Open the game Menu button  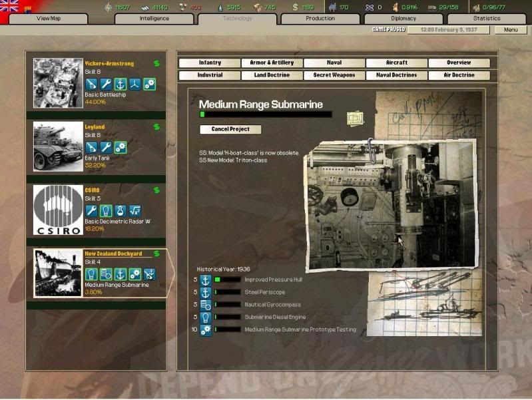[510, 30]
